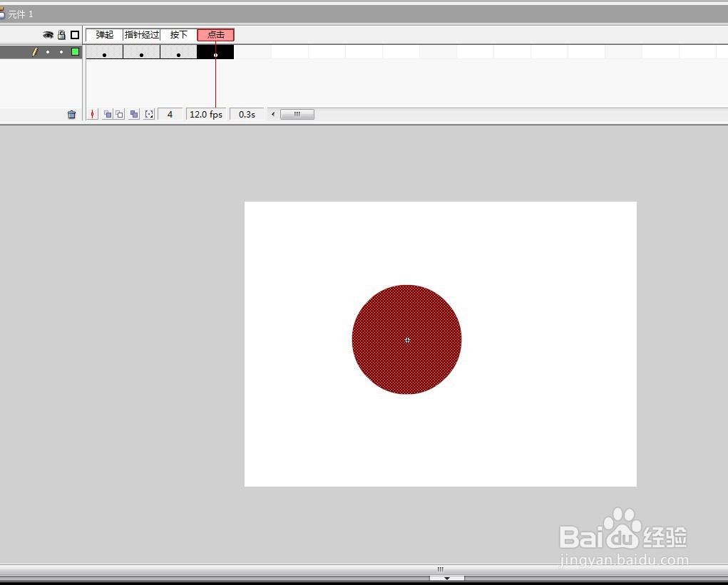Click the collapse arrow below the stage
The image size is (728, 585).
click(446, 578)
